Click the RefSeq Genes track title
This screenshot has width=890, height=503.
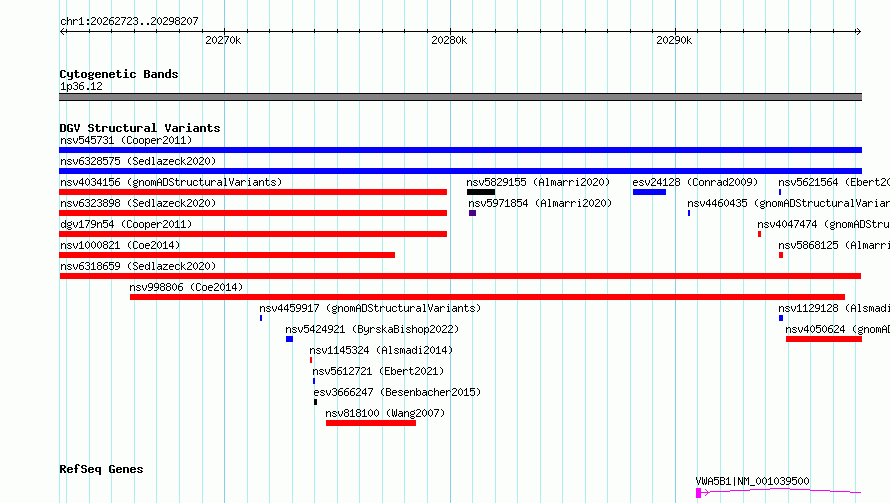[x=101, y=470]
